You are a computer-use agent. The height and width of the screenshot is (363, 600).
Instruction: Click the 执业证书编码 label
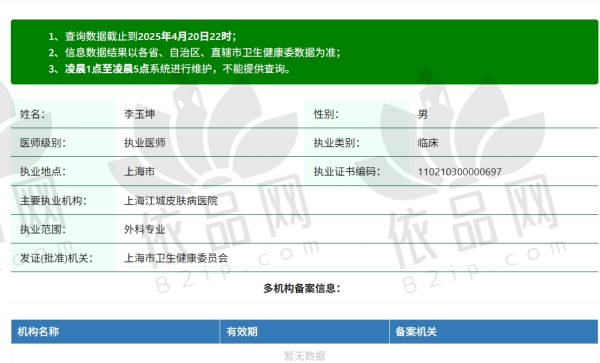point(347,171)
